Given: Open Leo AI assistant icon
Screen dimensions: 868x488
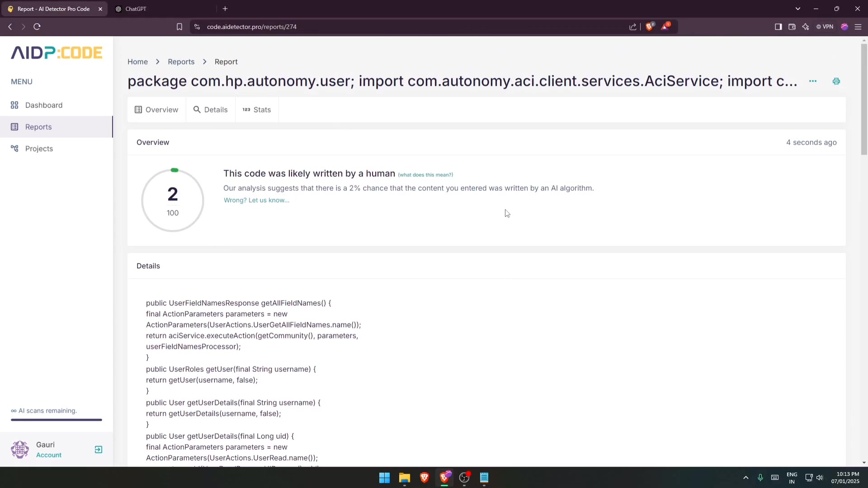Looking at the screenshot, I should pos(805,27).
